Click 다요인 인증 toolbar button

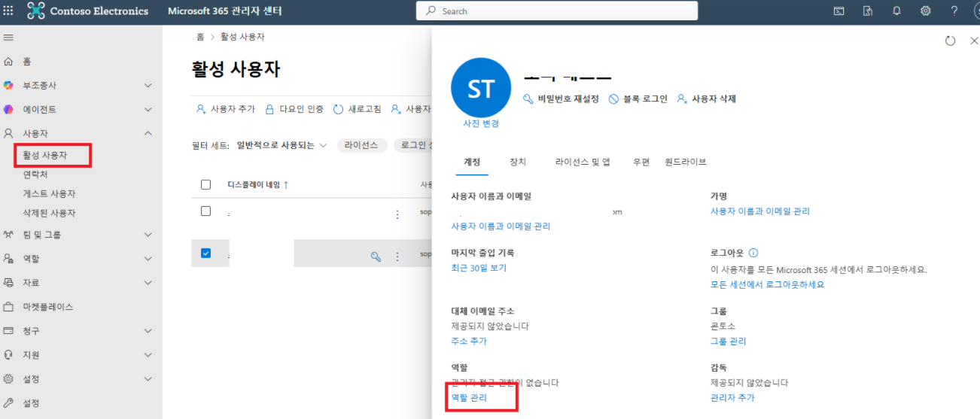294,109
